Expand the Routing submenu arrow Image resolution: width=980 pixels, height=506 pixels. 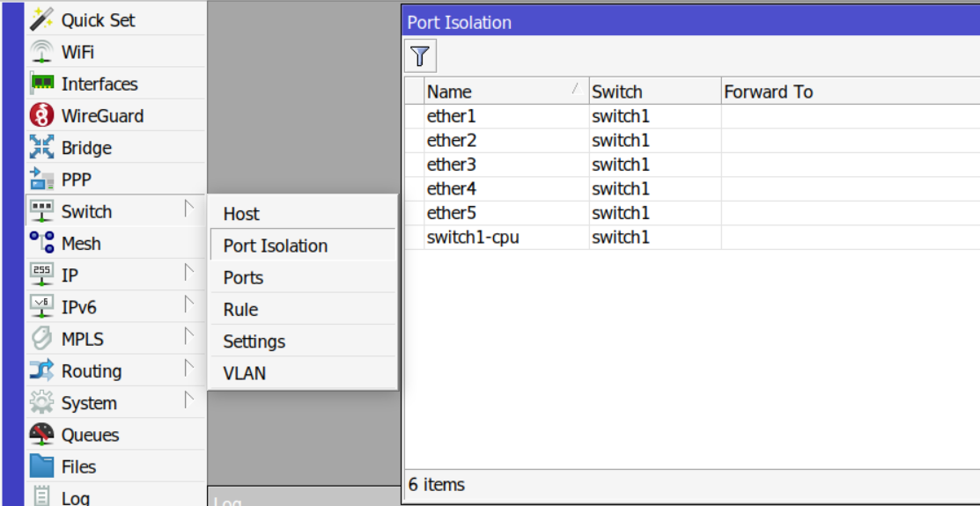pos(188,370)
